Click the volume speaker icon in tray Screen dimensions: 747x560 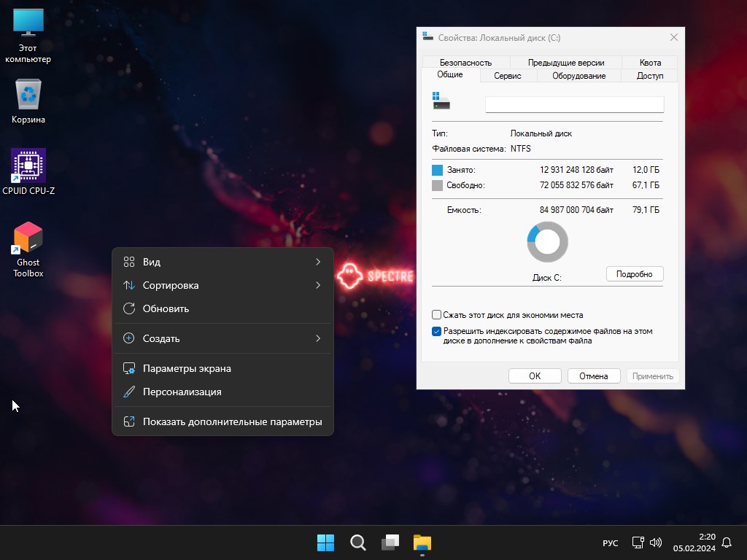click(656, 542)
